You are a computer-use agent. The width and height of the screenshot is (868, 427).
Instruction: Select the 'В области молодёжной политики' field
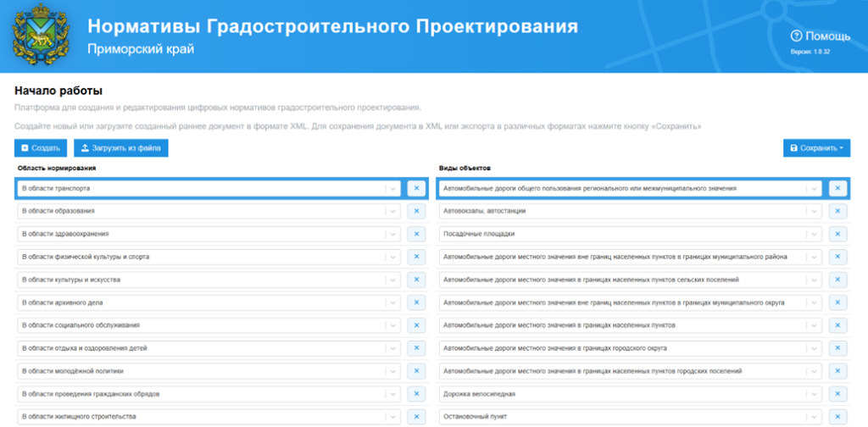coord(201,371)
